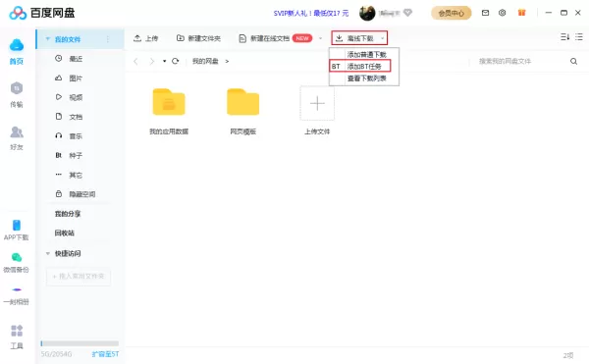Open the 会员中心 button
This screenshot has width=589, height=364.
tap(452, 13)
